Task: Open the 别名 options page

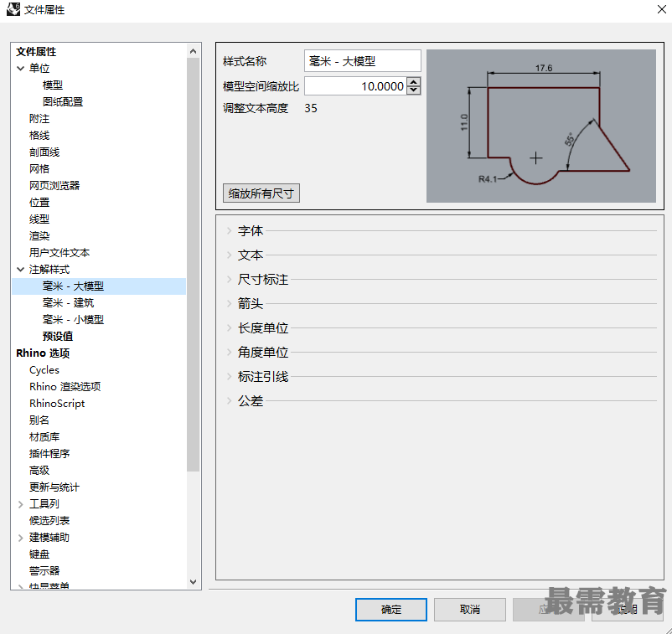Action: tap(39, 420)
